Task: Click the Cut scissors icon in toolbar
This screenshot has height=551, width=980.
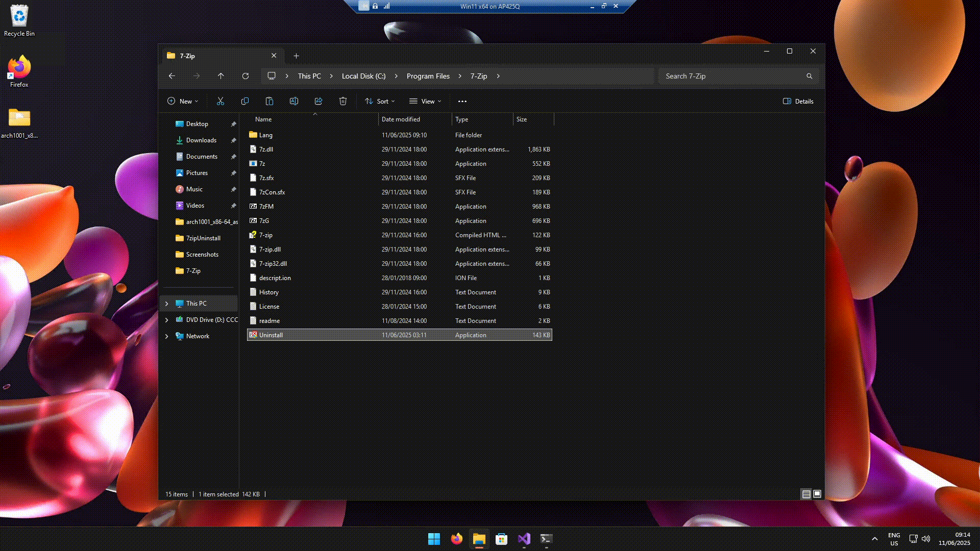Action: tap(220, 101)
